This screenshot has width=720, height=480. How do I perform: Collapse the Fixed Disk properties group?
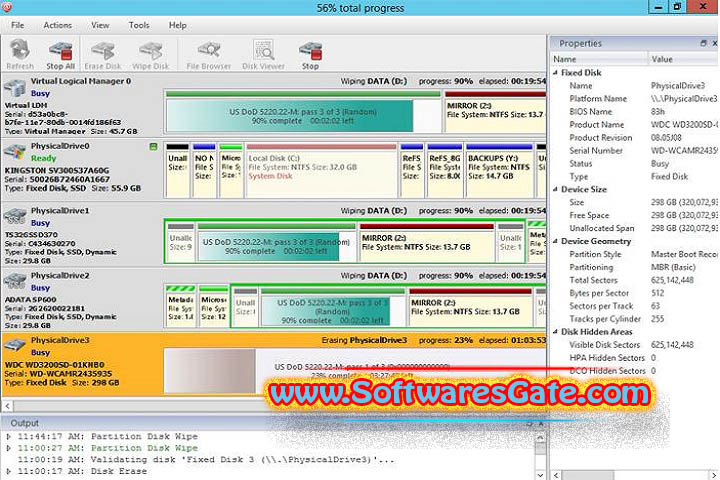click(555, 73)
